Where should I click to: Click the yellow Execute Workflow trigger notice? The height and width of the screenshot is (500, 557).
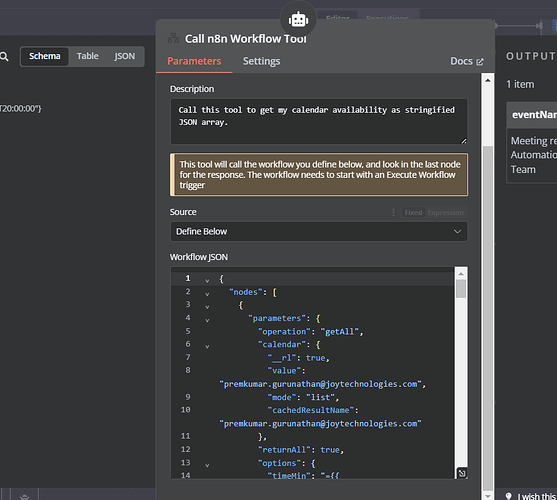[x=319, y=175]
